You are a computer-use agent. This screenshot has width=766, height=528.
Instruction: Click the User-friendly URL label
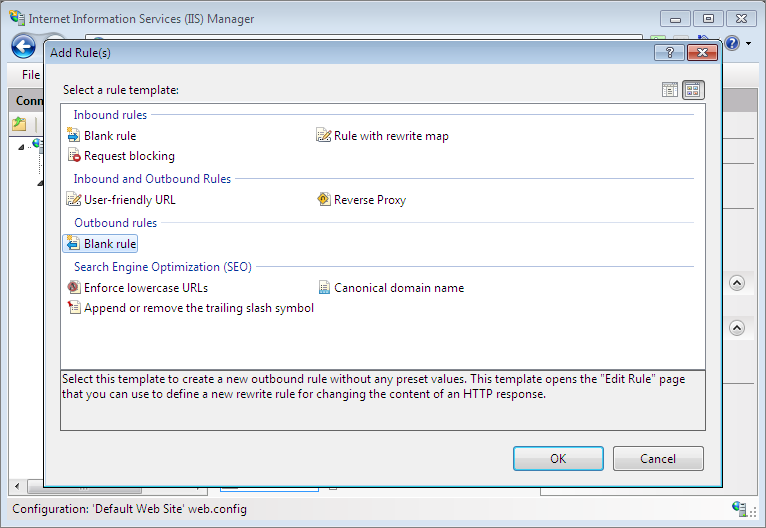[x=129, y=200]
